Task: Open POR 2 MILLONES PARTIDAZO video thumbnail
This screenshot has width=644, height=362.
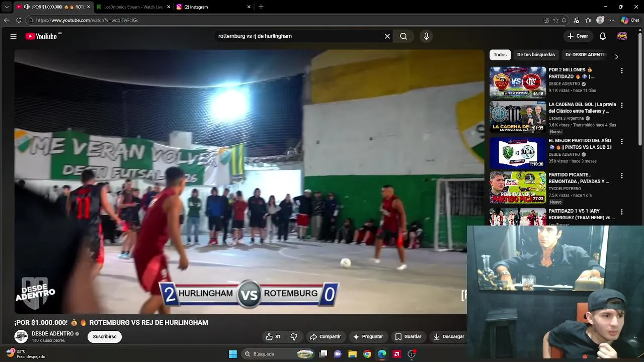Action: 518,82
